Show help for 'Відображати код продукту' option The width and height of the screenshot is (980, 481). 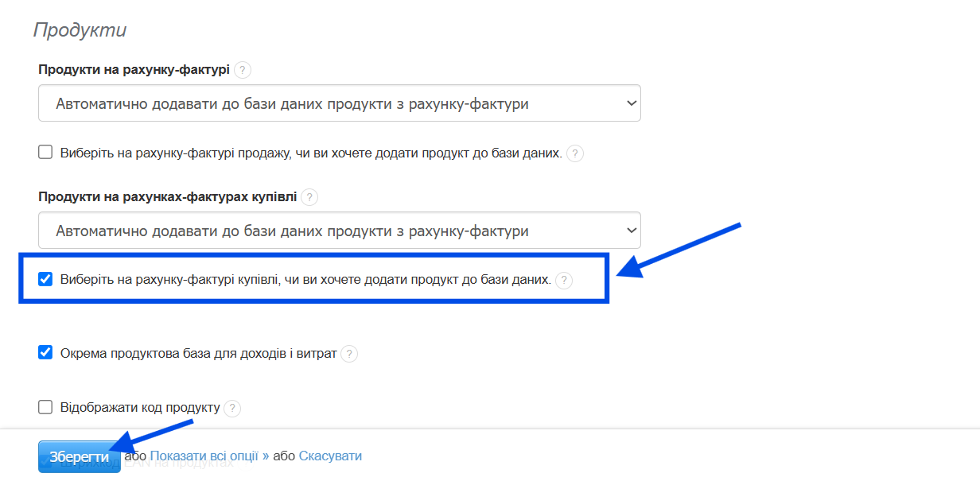pyautogui.click(x=231, y=409)
